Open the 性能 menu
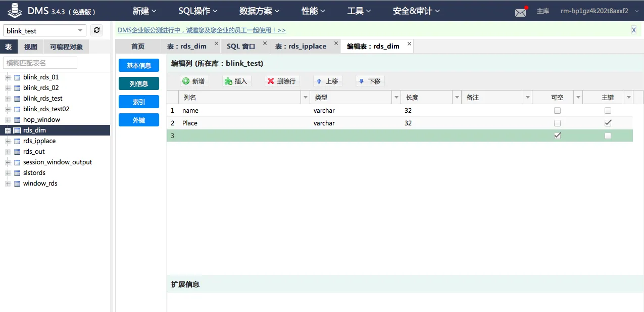 tap(314, 11)
